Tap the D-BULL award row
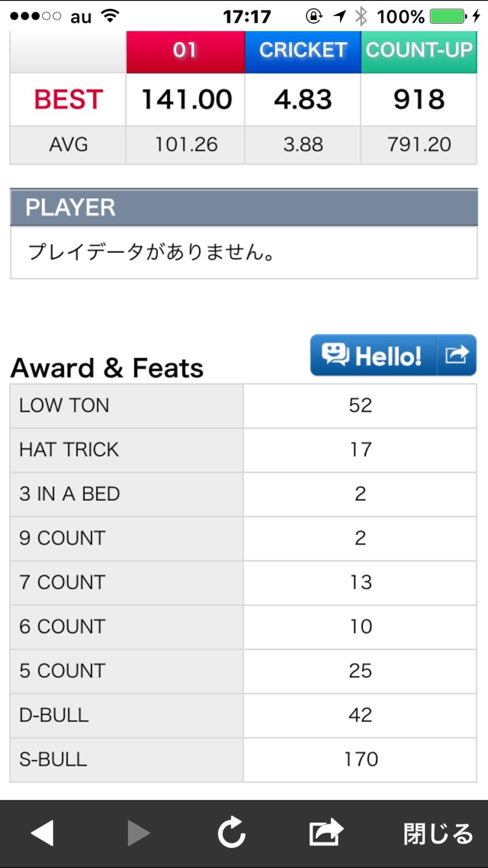 pos(127,715)
